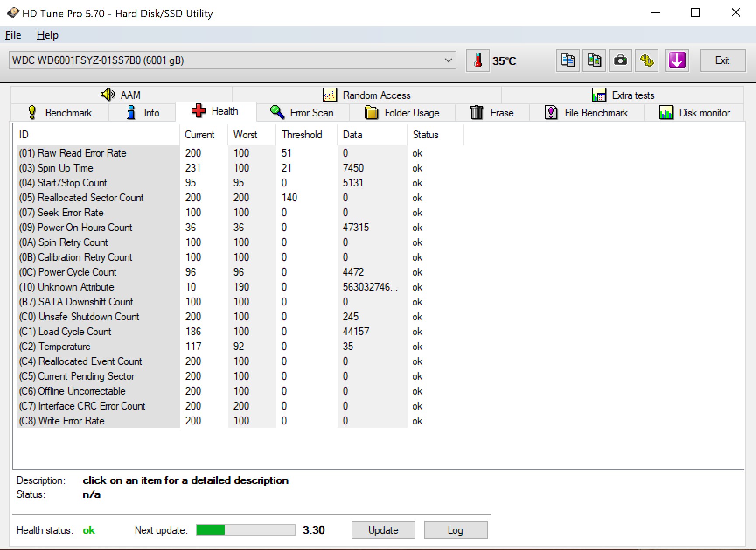The height and width of the screenshot is (550, 756).
Task: Expand the drive selection dropdown
Action: [x=448, y=60]
